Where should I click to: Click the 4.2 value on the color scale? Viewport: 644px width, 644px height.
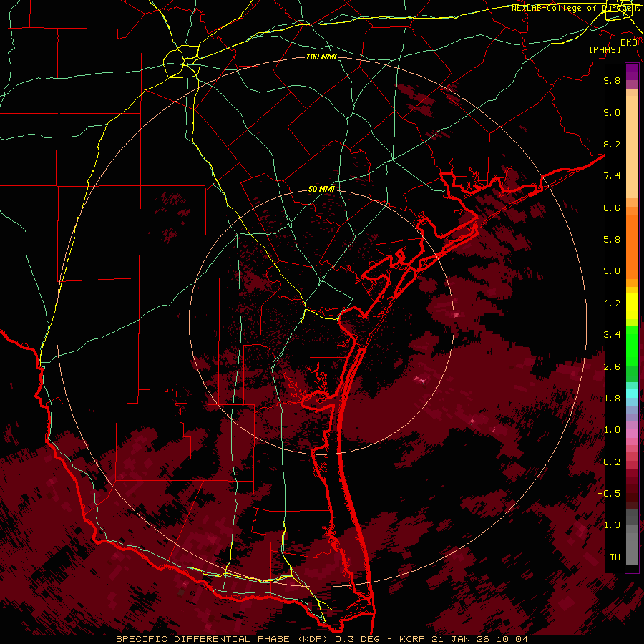coord(612,303)
